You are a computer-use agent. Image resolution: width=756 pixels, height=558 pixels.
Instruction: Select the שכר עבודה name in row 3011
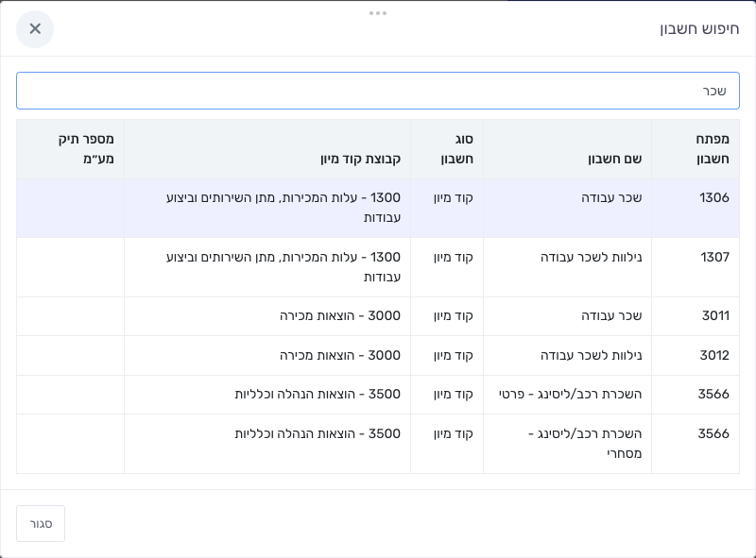coord(611,315)
